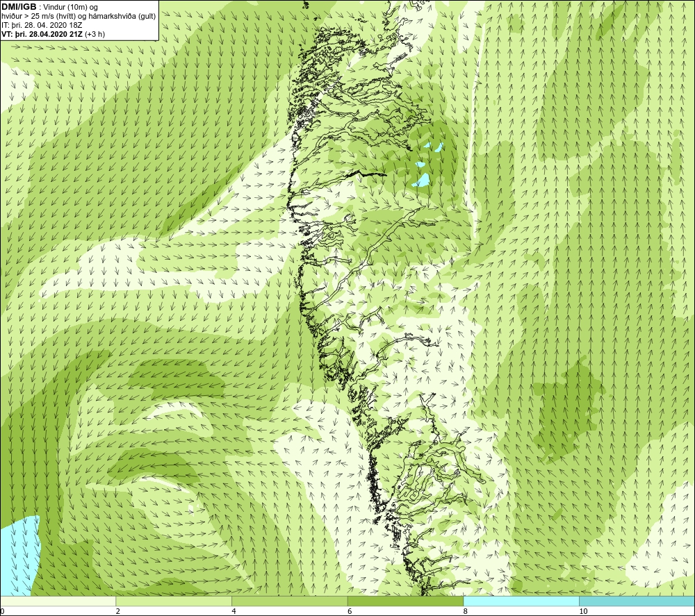
Task: Click the thick black fjord line on the map
Action: [x=366, y=174]
